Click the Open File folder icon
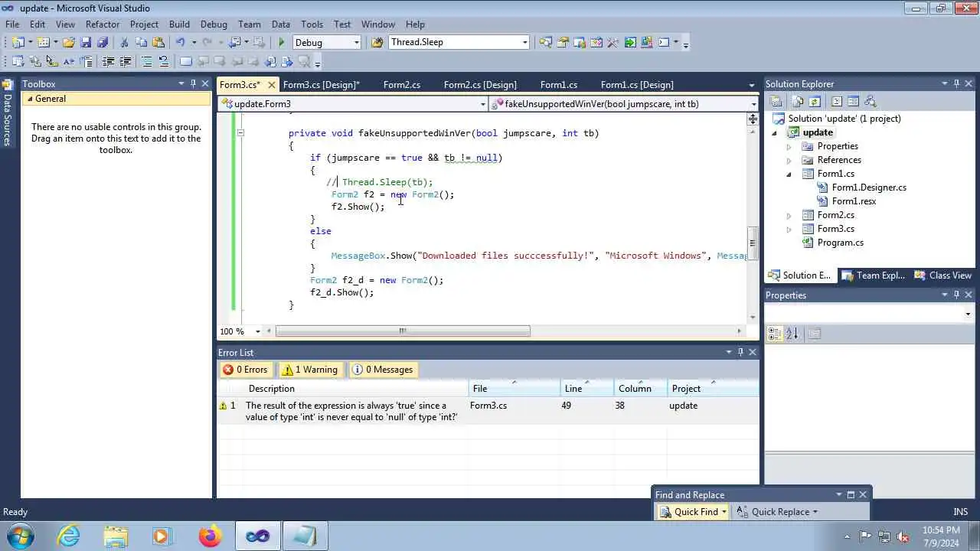Viewport: 980px width, 551px height. [69, 42]
